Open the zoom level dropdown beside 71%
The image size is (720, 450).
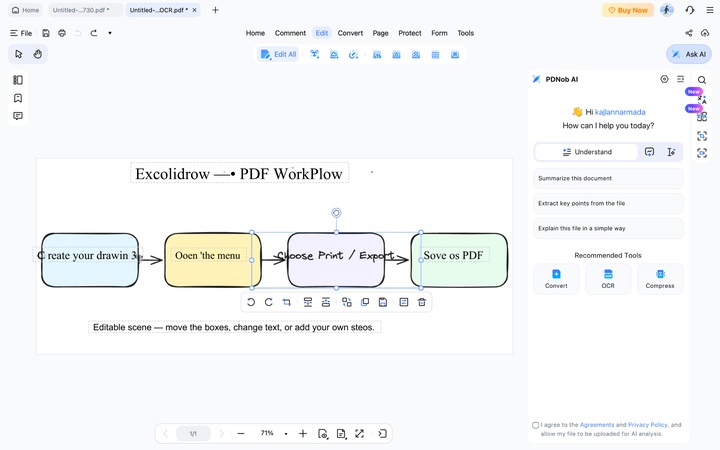pyautogui.click(x=286, y=433)
